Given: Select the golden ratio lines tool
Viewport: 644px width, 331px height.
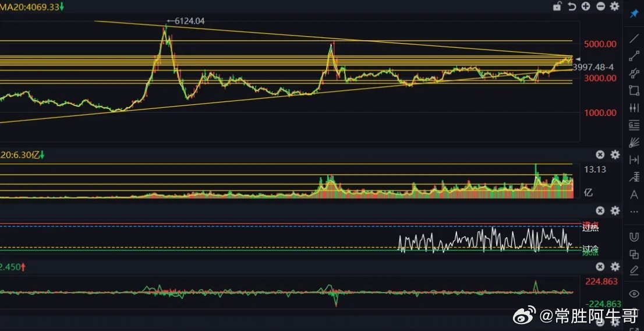Looking at the screenshot, I should pyautogui.click(x=634, y=125).
